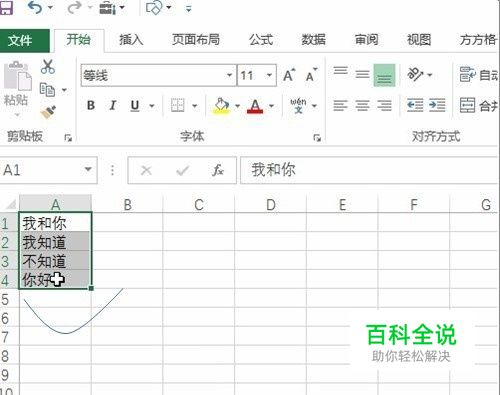The height and width of the screenshot is (395, 500).
Task: Open the Copy options dropdown arrow
Action: [x=64, y=90]
